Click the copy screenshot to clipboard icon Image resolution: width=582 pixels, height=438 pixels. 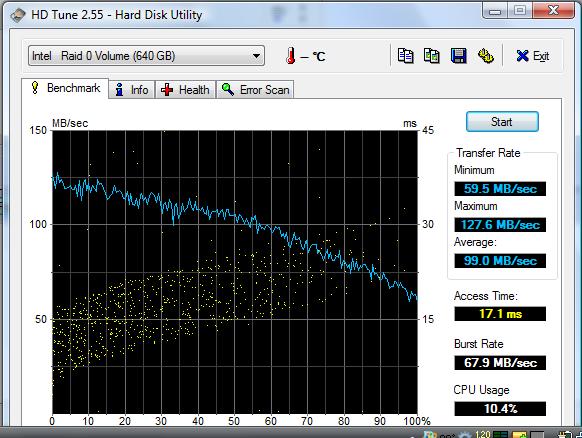pos(432,56)
